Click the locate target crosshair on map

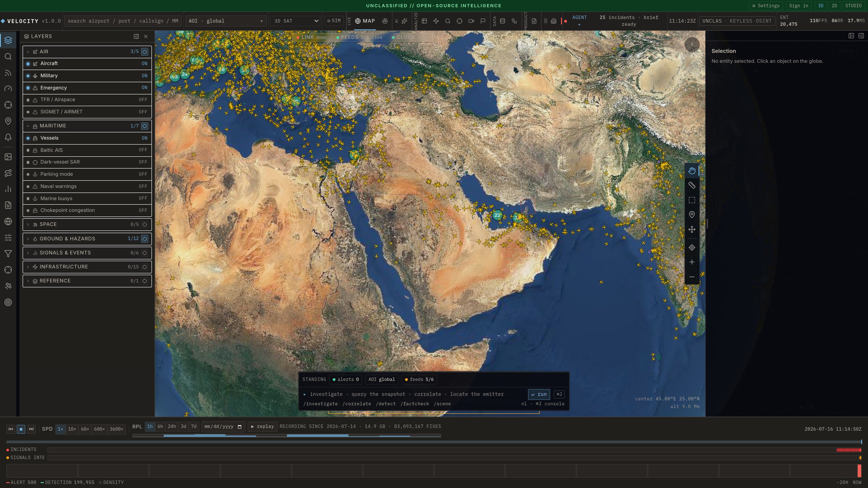[691, 248]
